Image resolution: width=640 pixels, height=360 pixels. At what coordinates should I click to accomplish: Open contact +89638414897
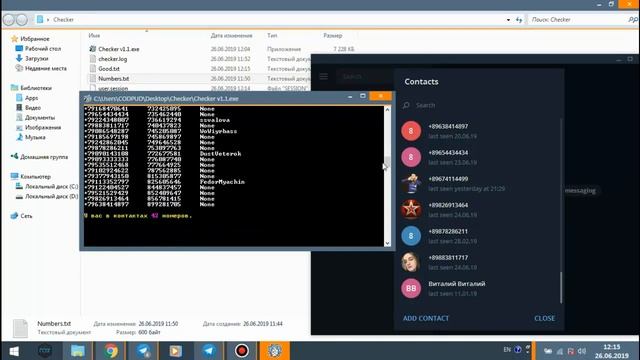(478, 131)
